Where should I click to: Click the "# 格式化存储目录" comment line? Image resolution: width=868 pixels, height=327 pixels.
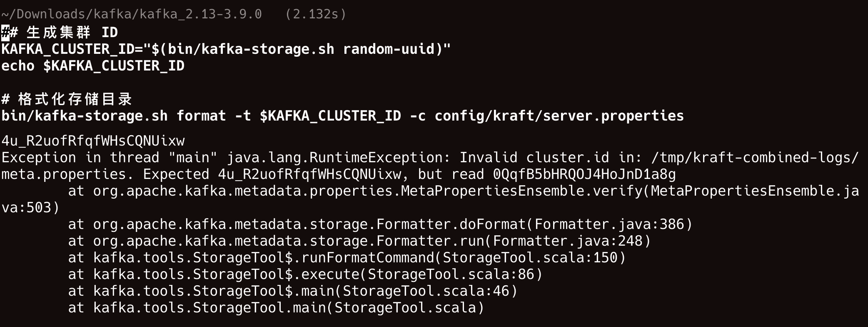tap(67, 99)
